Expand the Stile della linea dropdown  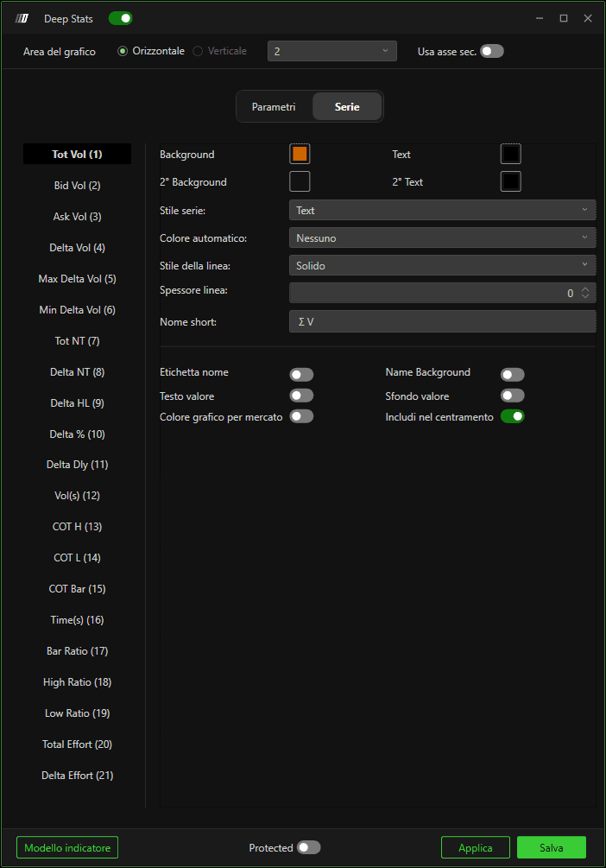click(x=442, y=266)
